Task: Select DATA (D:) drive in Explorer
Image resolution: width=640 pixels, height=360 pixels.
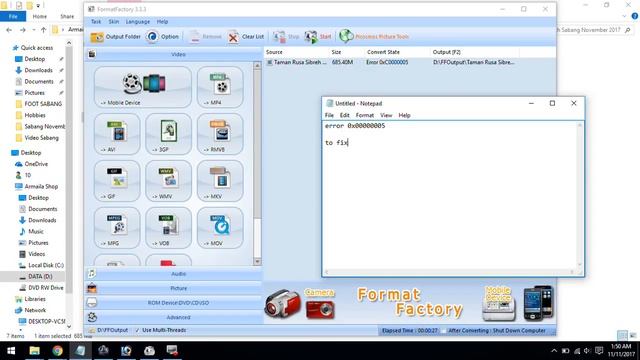Action: [x=40, y=276]
